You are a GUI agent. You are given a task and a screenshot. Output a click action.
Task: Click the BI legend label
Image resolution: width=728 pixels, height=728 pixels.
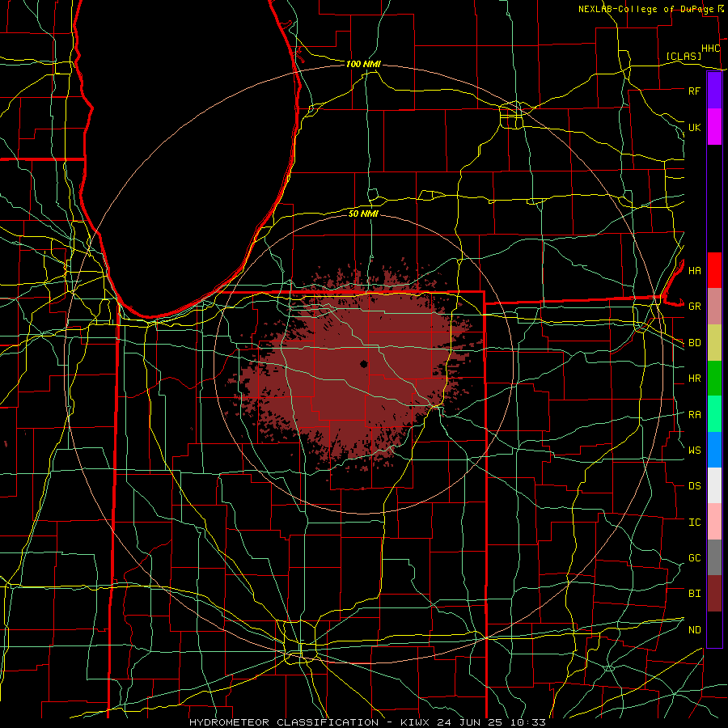click(x=694, y=594)
